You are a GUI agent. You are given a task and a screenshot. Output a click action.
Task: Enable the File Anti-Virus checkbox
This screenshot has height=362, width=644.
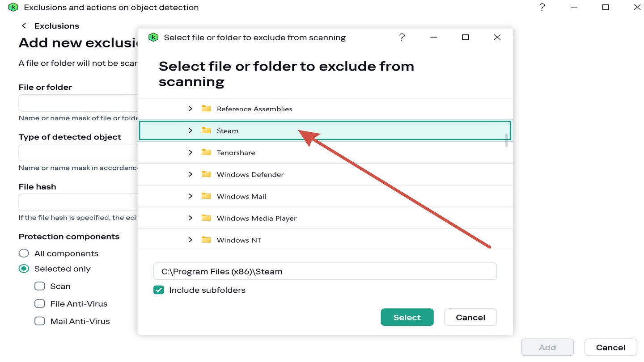[x=40, y=303]
